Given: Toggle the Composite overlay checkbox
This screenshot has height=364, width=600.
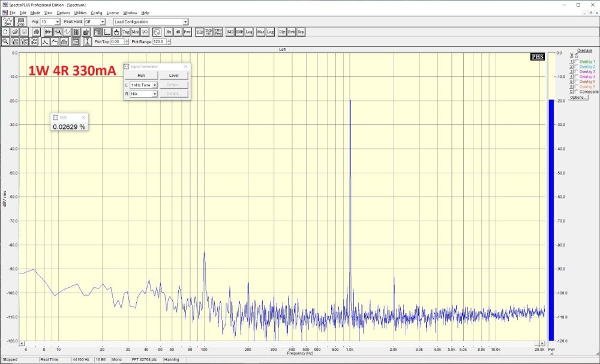Looking at the screenshot, I should 577,92.
